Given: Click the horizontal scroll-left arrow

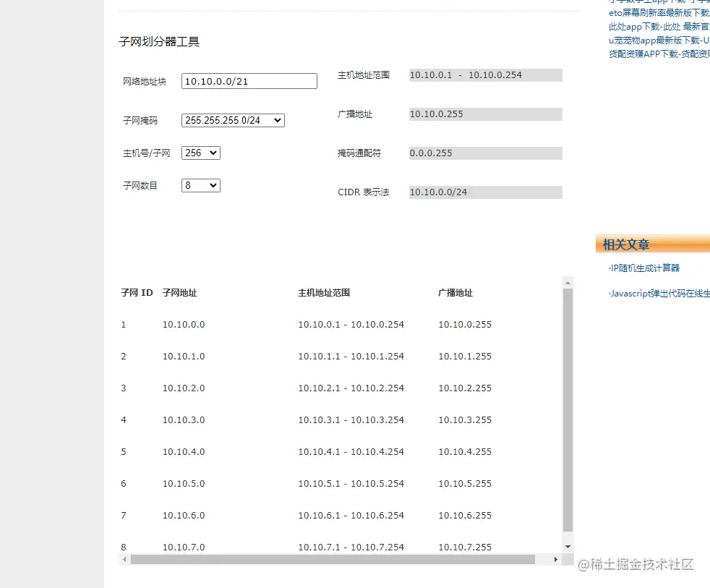Looking at the screenshot, I should tap(124, 560).
